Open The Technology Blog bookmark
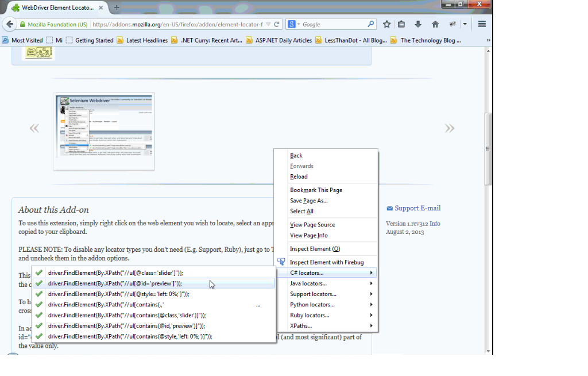Image resolution: width=588 pixels, height=376 pixels. pyautogui.click(x=425, y=40)
